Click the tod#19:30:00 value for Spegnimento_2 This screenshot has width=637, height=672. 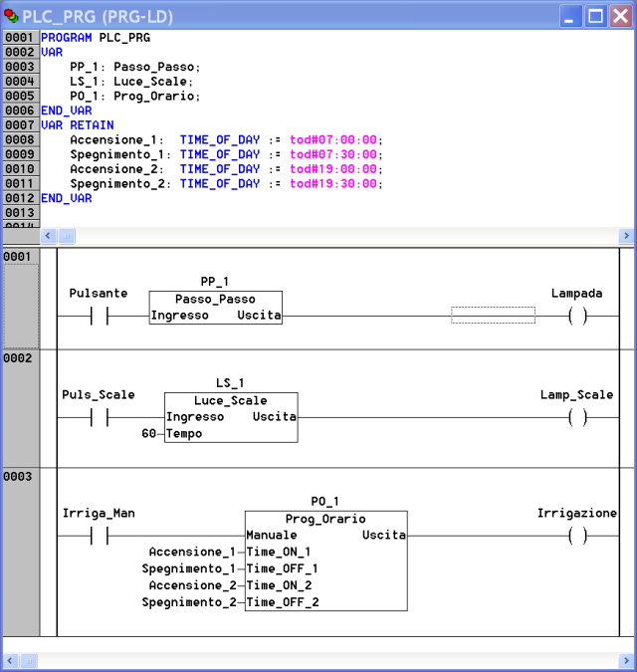click(x=333, y=184)
